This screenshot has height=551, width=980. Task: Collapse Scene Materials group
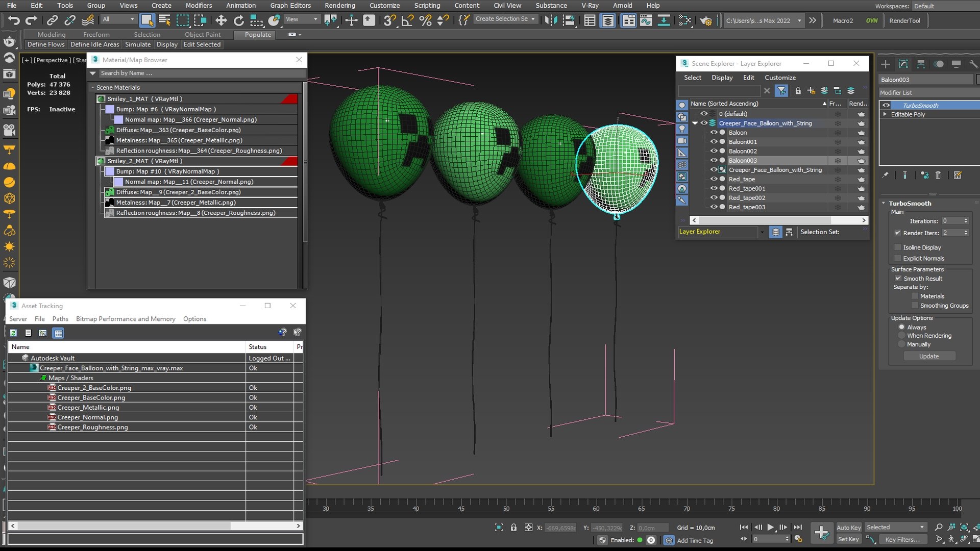click(x=93, y=88)
